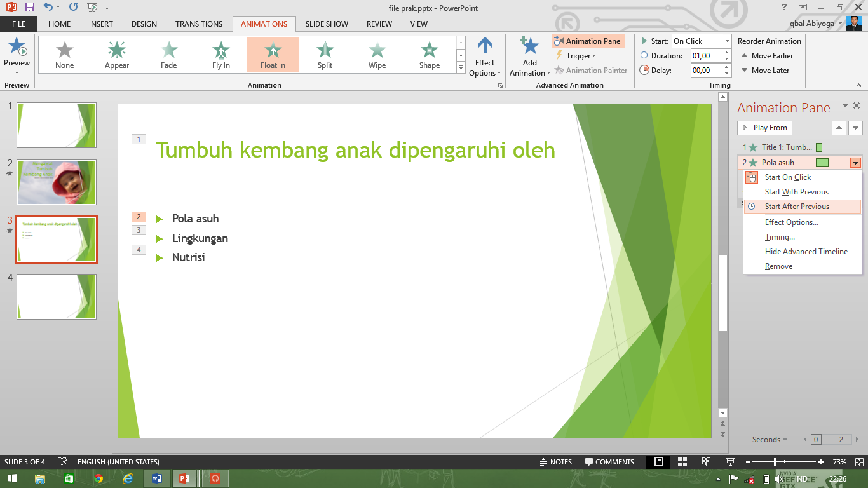Open Word from Windows taskbar
This screenshot has height=488, width=868.
pyautogui.click(x=157, y=478)
